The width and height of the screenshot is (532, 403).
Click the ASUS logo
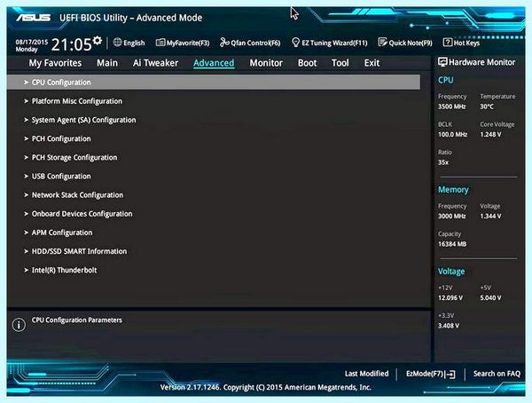(x=34, y=18)
